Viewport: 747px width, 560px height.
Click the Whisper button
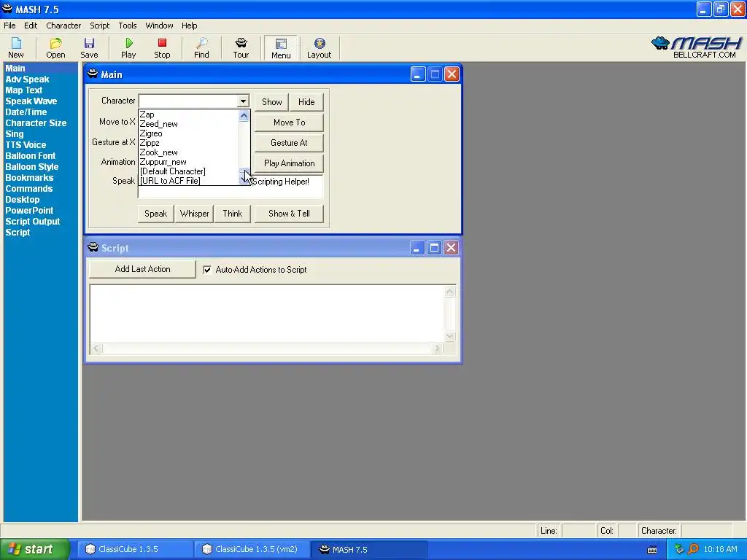click(x=194, y=214)
